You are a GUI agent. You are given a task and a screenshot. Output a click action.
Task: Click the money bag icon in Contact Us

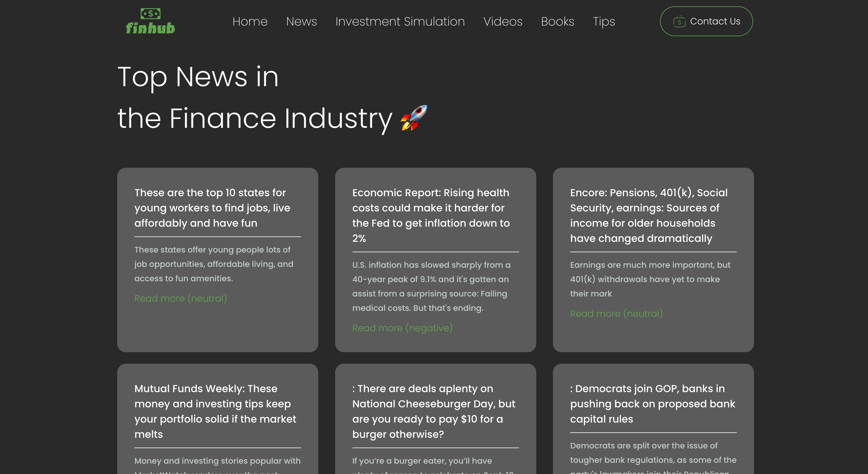(679, 22)
